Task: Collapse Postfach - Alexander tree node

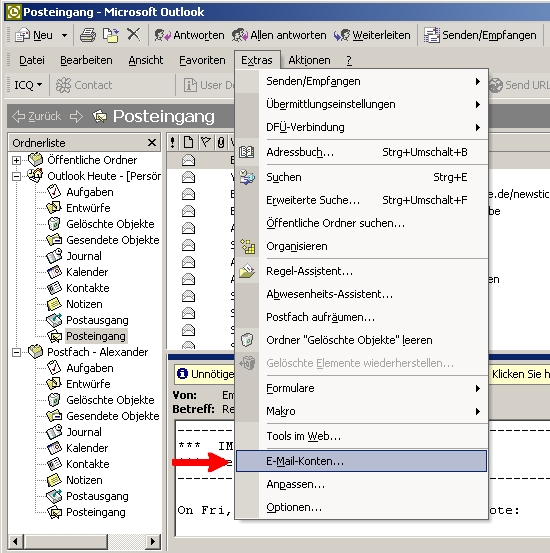Action: pos(16,352)
